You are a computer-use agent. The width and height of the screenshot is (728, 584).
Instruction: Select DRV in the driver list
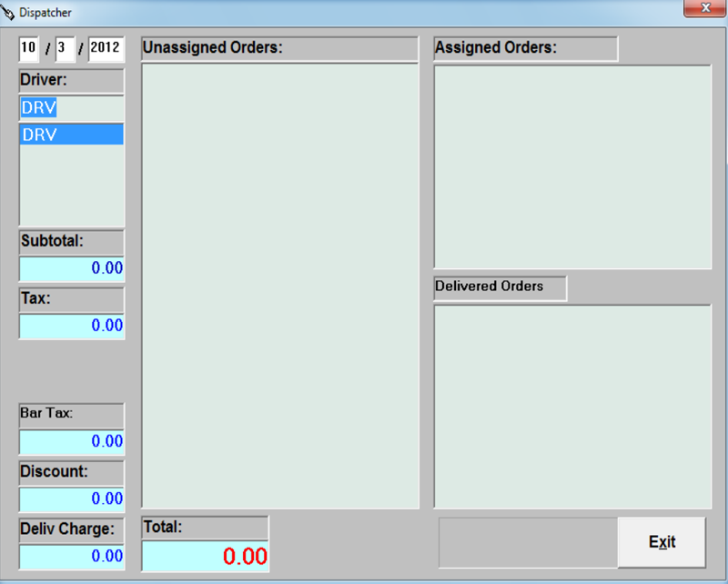[72, 135]
